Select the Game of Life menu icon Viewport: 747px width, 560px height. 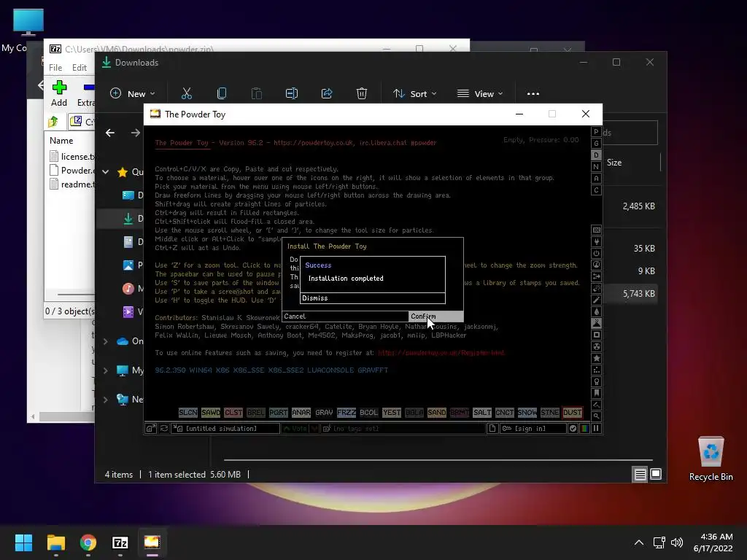(x=596, y=370)
